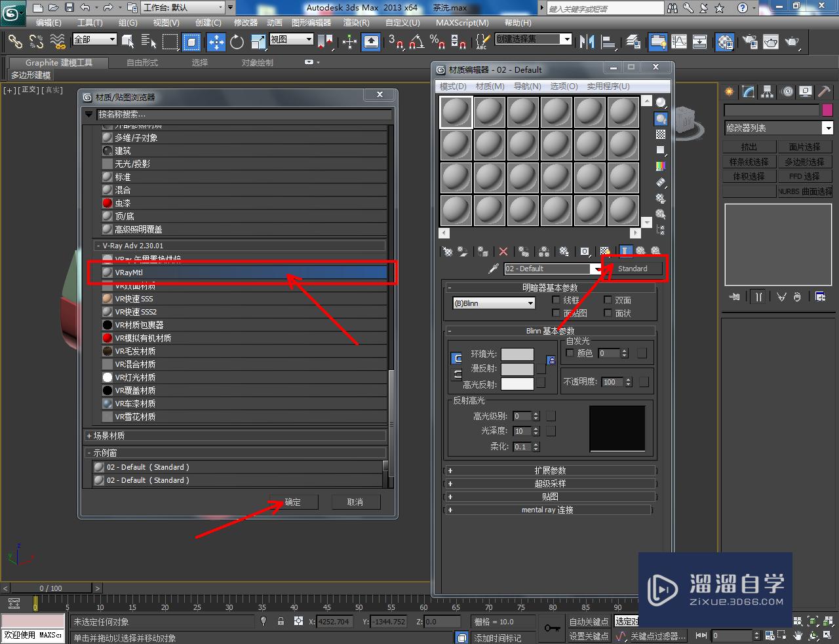This screenshot has width=839, height=644.
Task: Click 漫反射 diffuse color swatch
Action: pos(518,369)
